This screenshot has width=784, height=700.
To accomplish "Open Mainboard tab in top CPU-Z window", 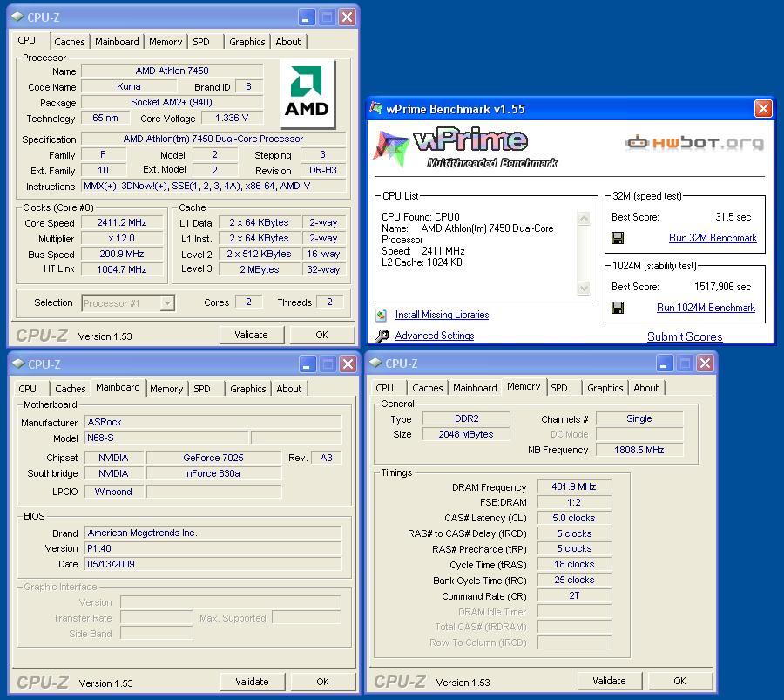I will 117,42.
